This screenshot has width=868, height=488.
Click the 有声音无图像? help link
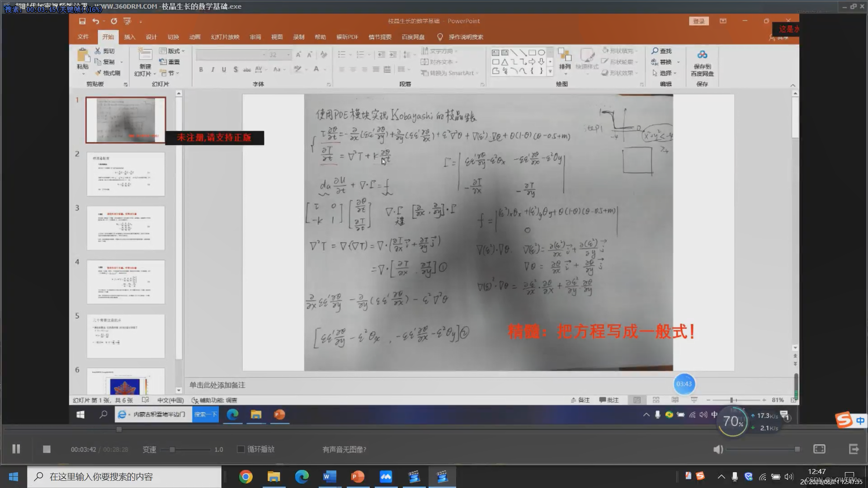point(344,450)
